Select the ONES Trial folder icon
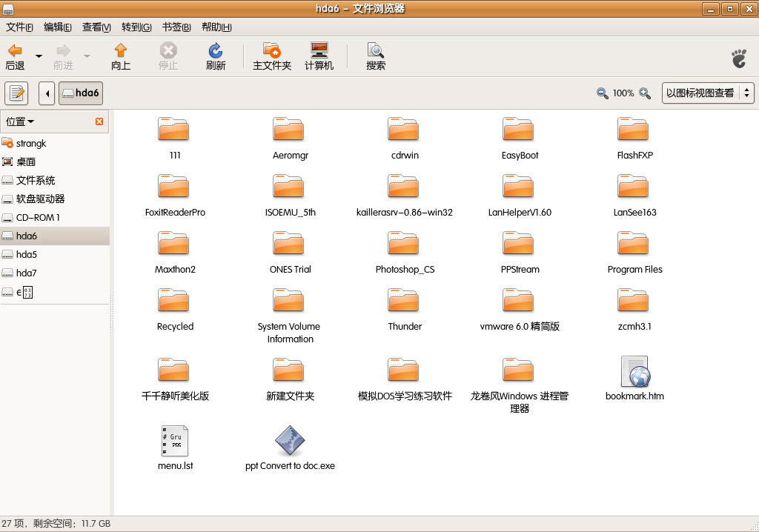This screenshot has width=759, height=532. (x=288, y=244)
